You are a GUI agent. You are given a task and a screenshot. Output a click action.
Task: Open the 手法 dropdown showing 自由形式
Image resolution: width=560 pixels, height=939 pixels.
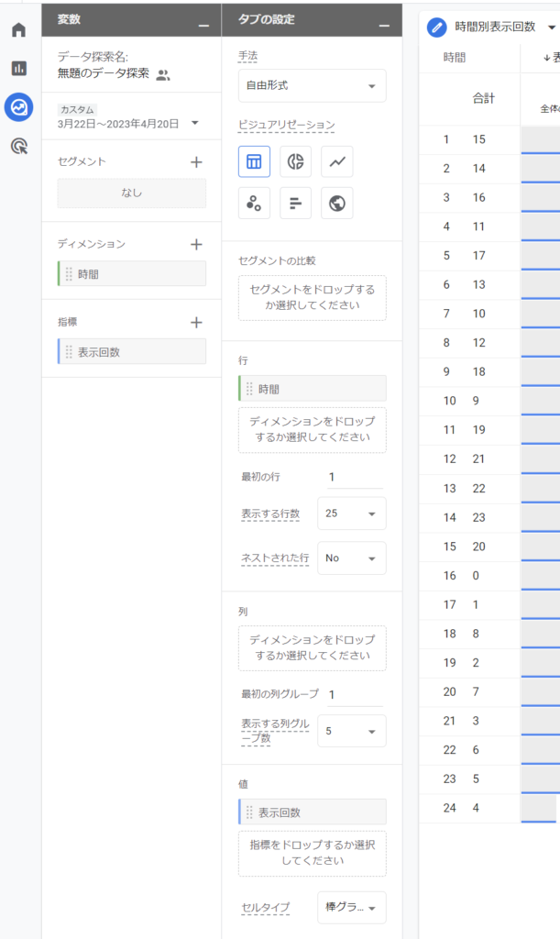coord(312,86)
